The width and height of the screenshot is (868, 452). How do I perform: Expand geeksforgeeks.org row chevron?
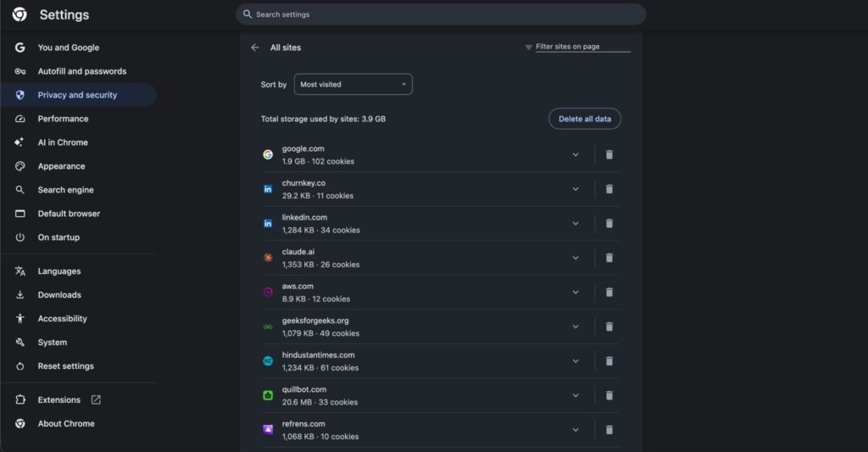[576, 326]
